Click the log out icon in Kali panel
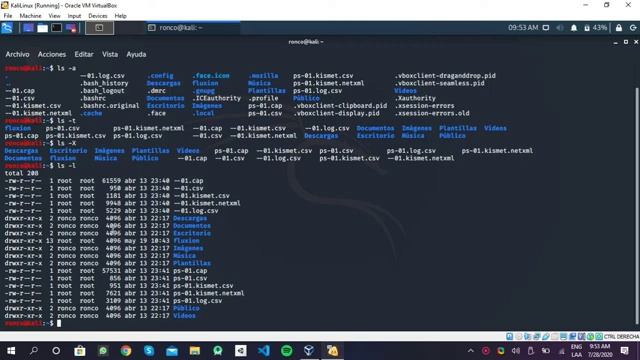This screenshot has height=360, width=640. click(633, 28)
